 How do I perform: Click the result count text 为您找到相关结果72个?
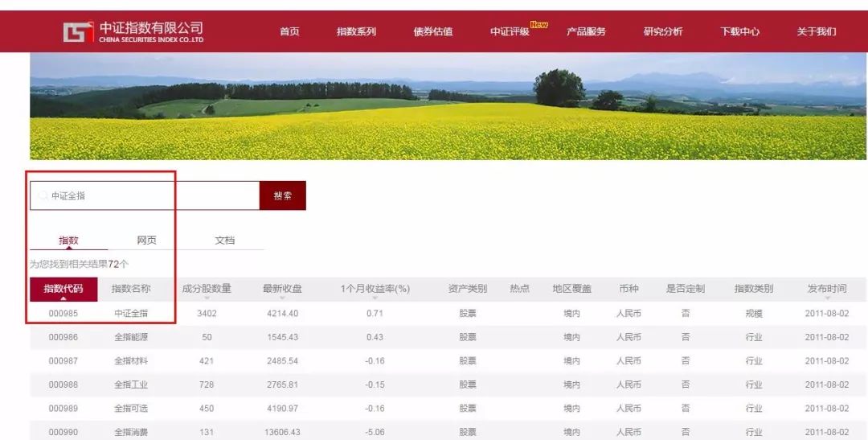click(79, 264)
